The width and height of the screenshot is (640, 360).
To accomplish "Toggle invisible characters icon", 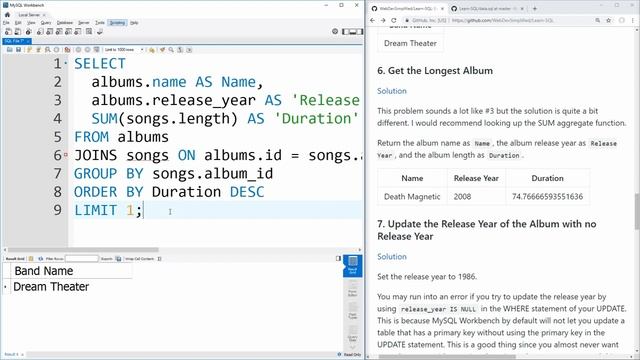I will tap(180, 50).
